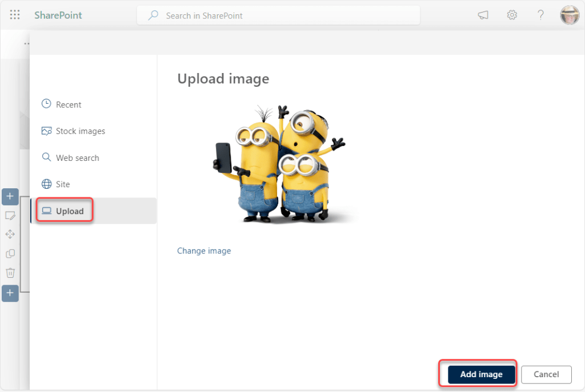The width and height of the screenshot is (585, 392).
Task: Delete the section with trash icon
Action: click(x=10, y=273)
